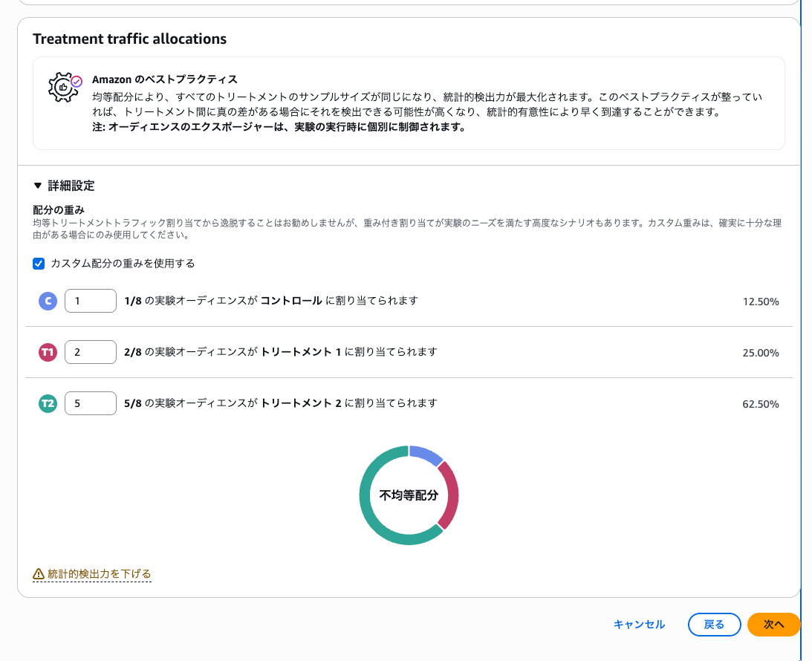
Task: Click the 2/8 の実験オーディエンス treatment 1 text
Action: pos(281,352)
